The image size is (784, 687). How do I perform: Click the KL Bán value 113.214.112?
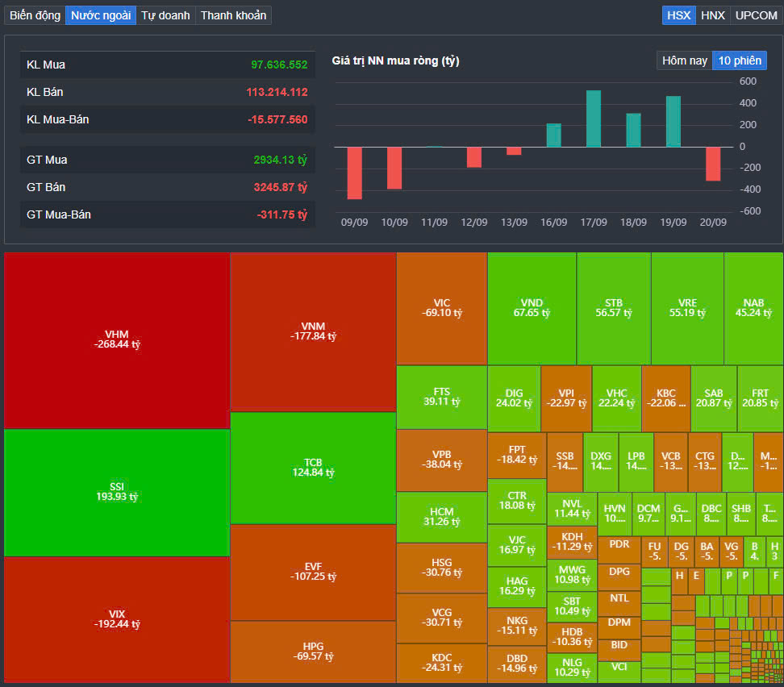[x=277, y=92]
